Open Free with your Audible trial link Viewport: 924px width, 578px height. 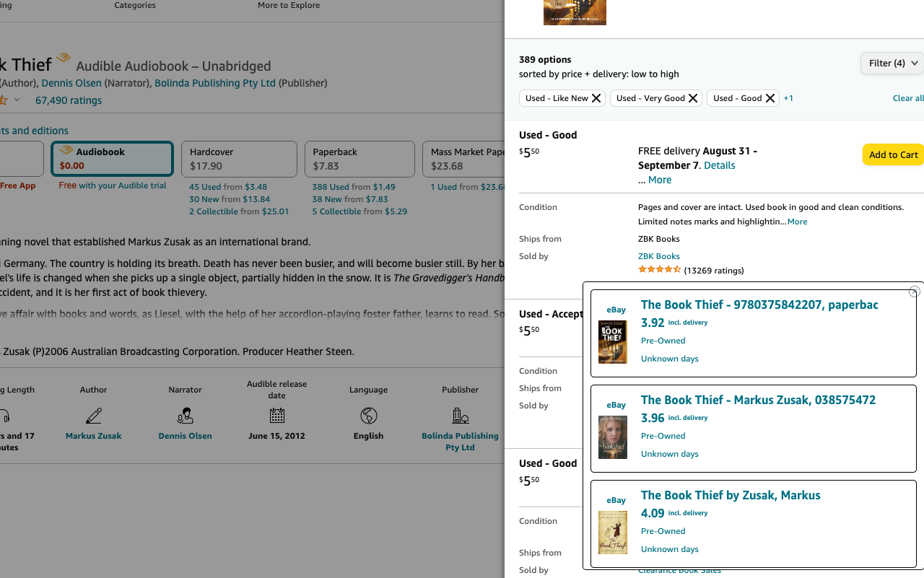[x=113, y=185]
